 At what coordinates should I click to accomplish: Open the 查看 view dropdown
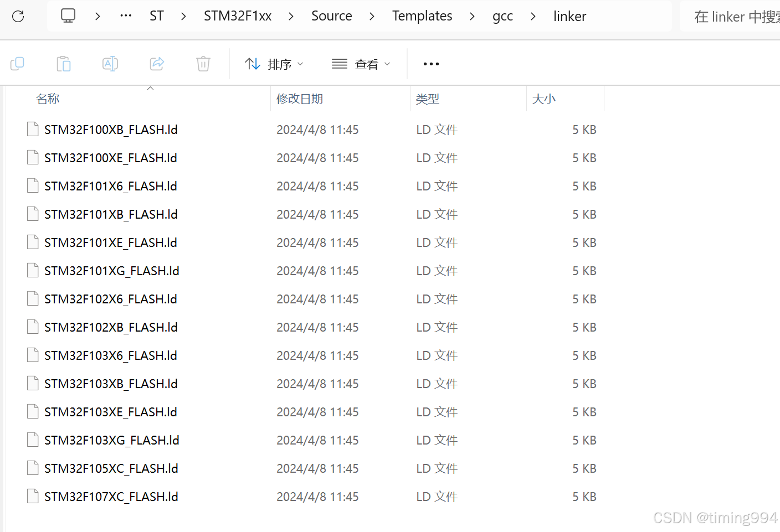[361, 64]
